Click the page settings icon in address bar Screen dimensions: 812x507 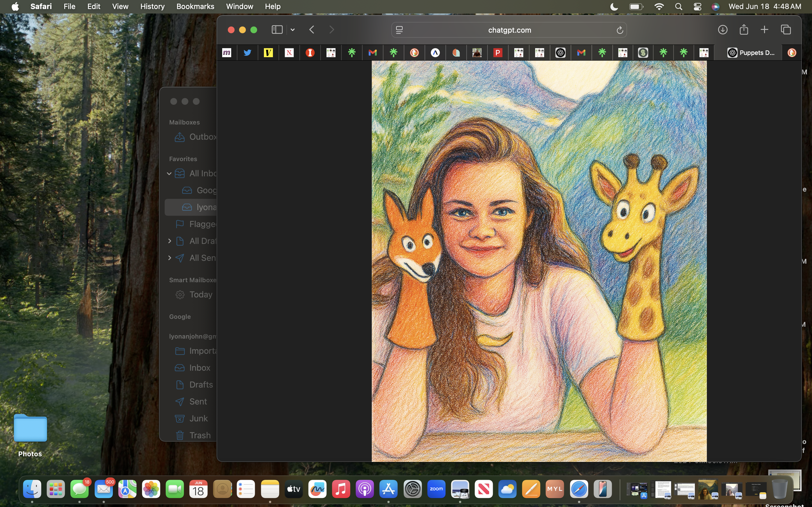click(399, 30)
